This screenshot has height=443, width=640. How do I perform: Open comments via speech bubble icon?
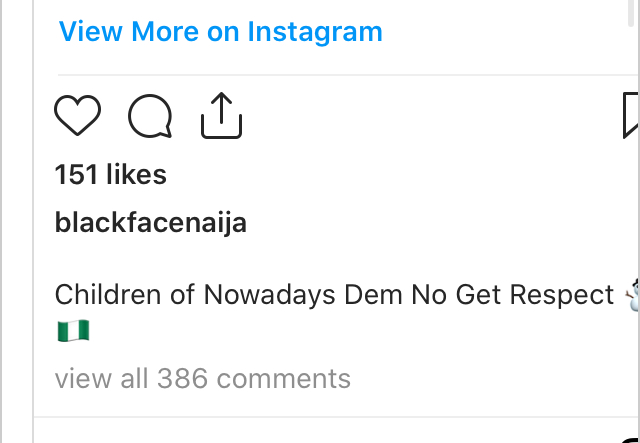(x=150, y=116)
